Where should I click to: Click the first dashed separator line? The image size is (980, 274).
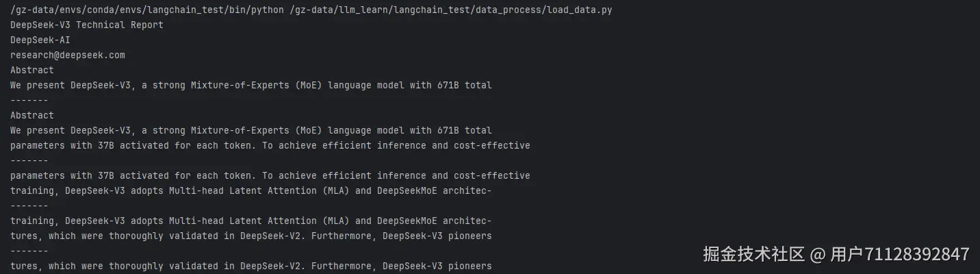click(x=29, y=101)
